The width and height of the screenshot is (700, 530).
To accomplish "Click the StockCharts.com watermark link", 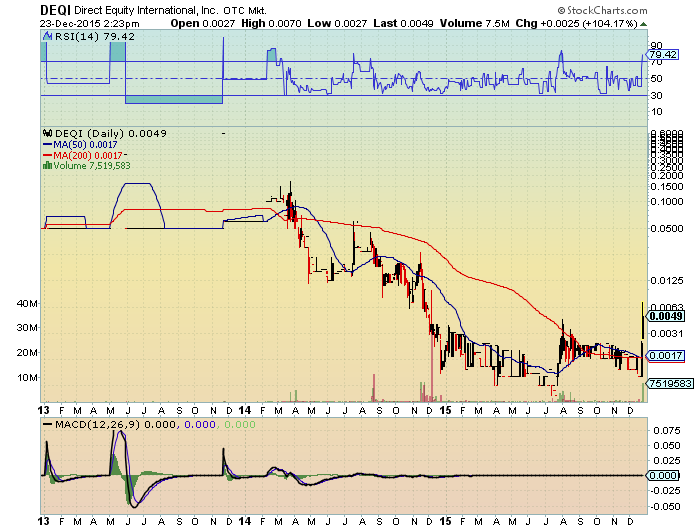I will point(602,10).
